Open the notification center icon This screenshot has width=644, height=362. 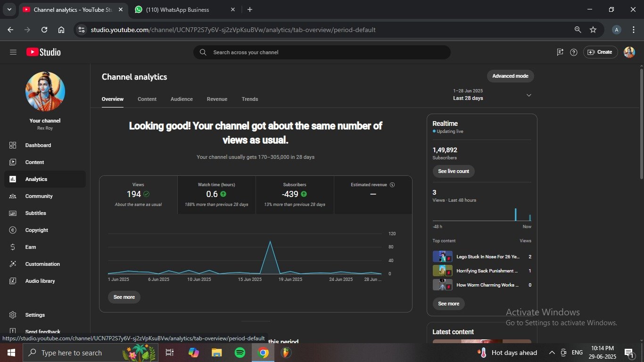pos(628,353)
